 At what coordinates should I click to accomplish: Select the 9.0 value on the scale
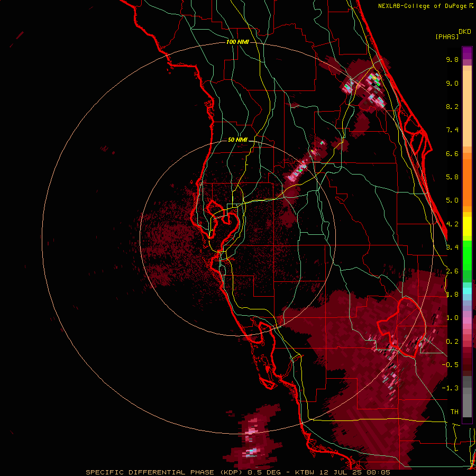point(452,83)
